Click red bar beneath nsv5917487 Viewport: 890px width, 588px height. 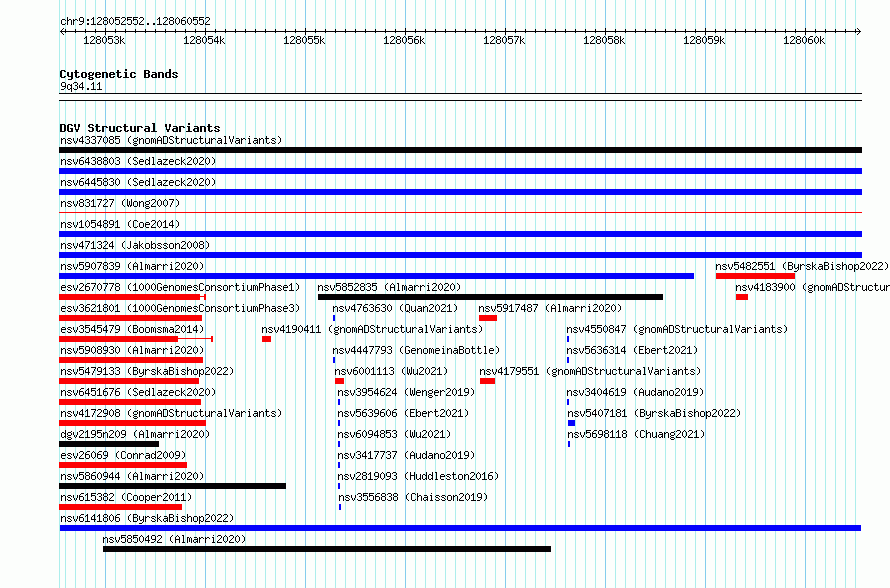488,318
